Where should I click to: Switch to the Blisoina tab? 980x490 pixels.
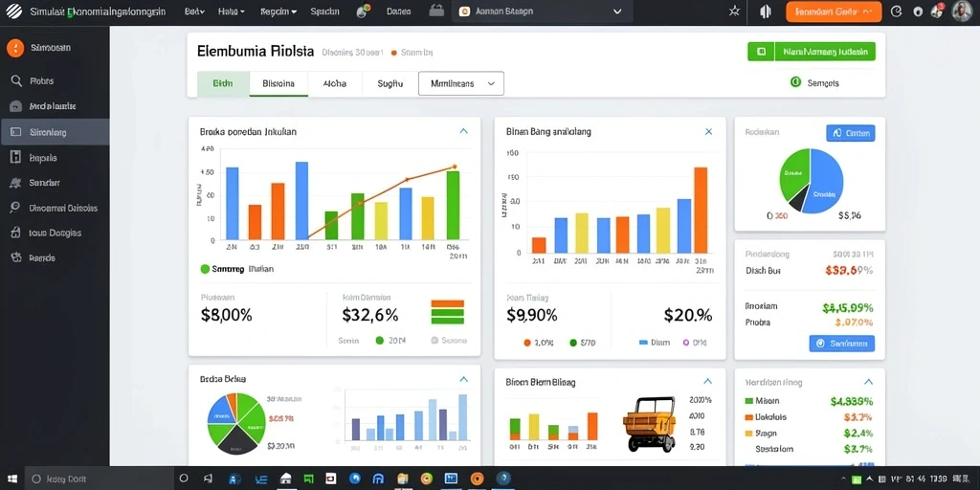278,84
